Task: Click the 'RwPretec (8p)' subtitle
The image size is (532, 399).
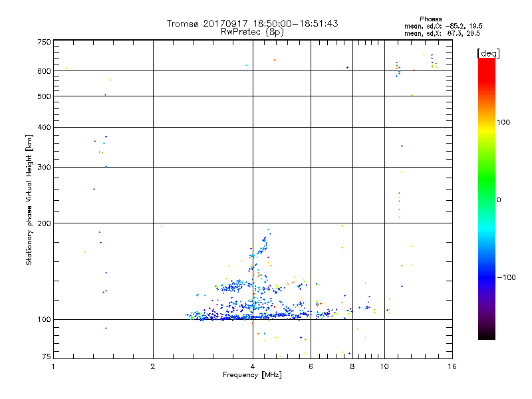Action: point(252,32)
